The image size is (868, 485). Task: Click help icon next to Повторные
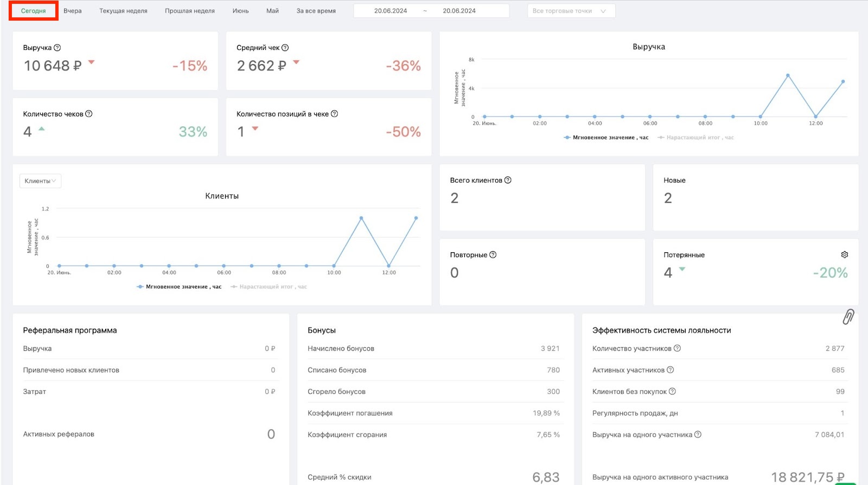tap(493, 254)
